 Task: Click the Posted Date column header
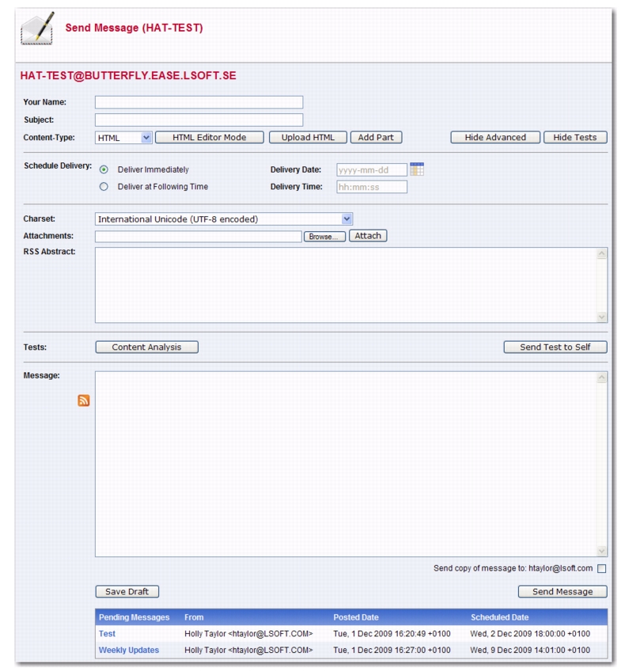pyautogui.click(x=356, y=617)
